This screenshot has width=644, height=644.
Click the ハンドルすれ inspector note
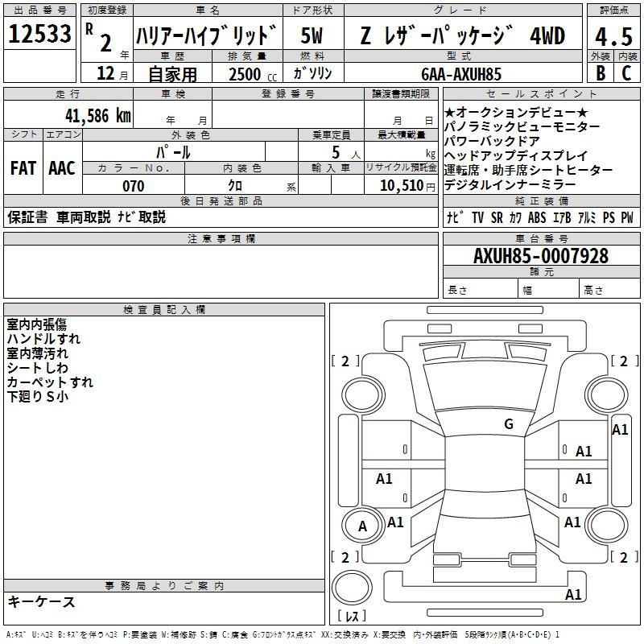43,339
